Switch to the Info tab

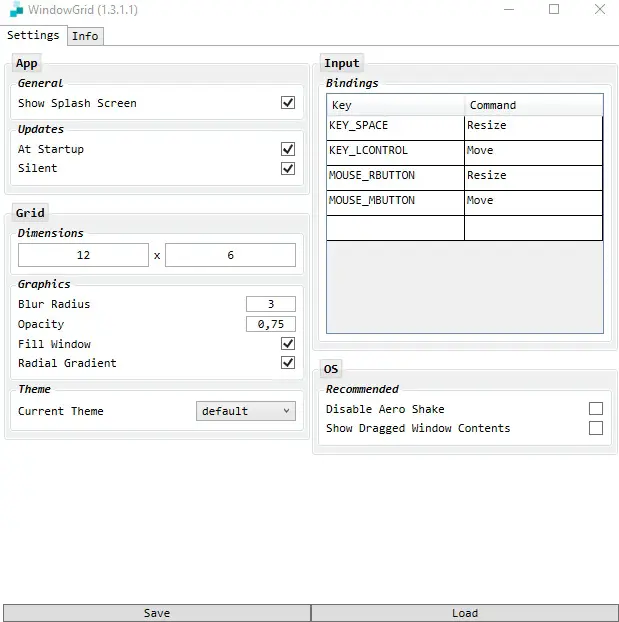click(x=85, y=36)
